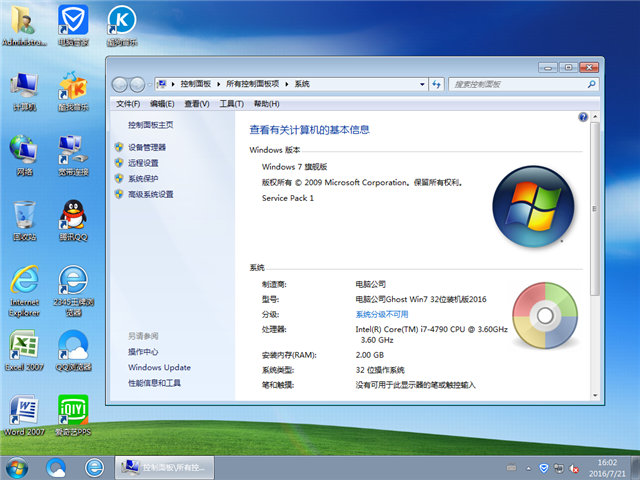Open Word 2007 desktop shortcut
This screenshot has height=480, width=640.
tap(24, 413)
